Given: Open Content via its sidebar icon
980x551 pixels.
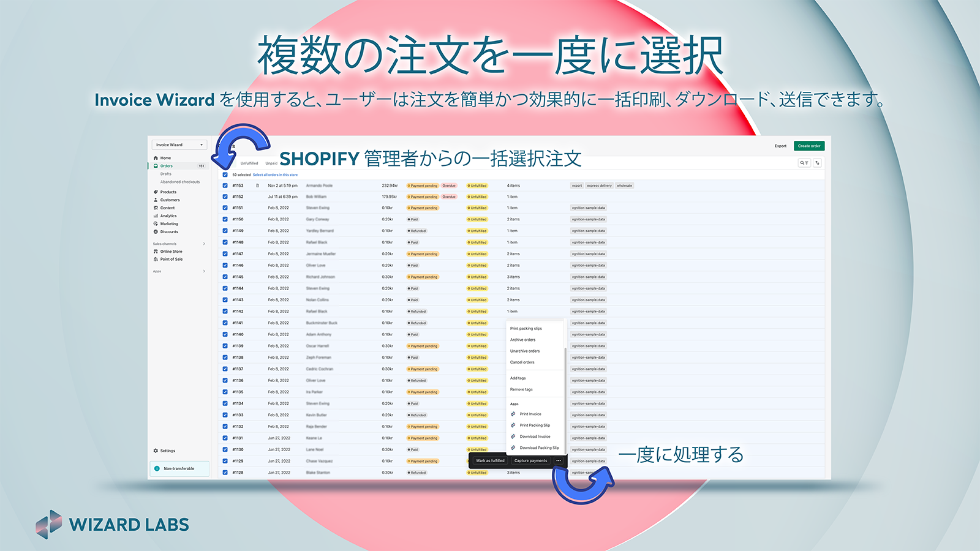Looking at the screenshot, I should 156,208.
